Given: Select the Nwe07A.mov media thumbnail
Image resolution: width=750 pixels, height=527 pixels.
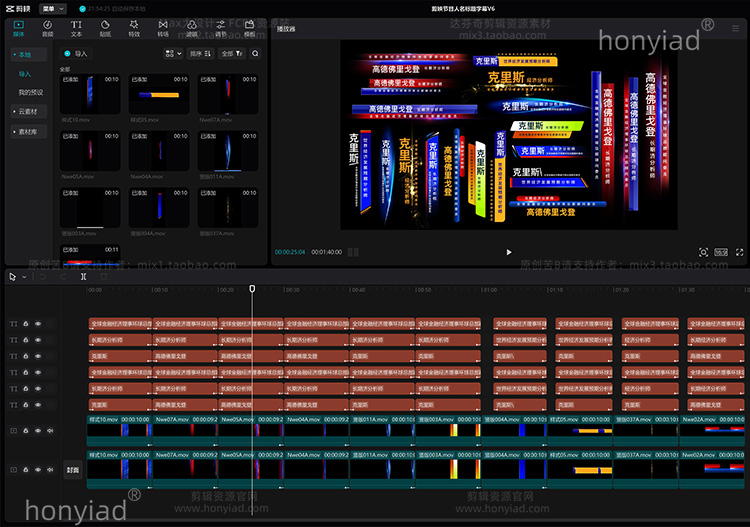Looking at the screenshot, I should [228, 94].
